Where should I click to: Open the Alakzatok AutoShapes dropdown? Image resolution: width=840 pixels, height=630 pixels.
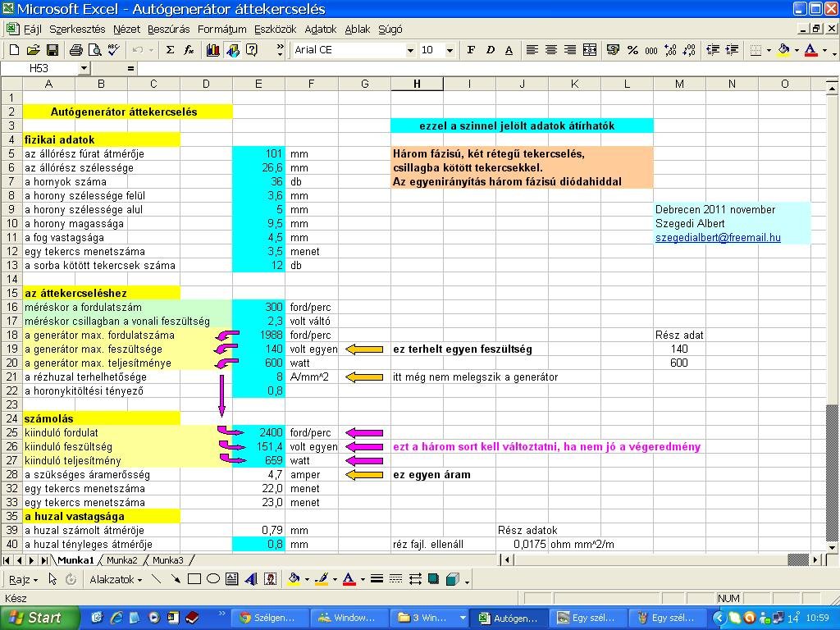click(x=116, y=580)
